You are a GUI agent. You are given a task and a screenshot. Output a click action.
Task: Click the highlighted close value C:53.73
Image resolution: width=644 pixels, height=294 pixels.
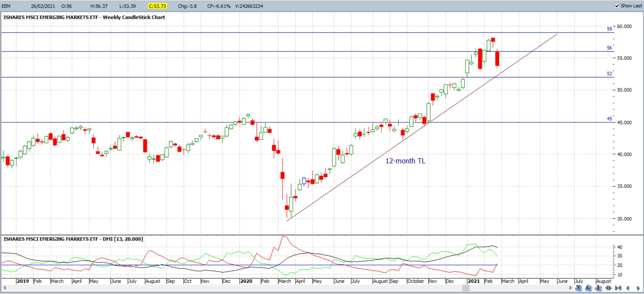point(157,6)
